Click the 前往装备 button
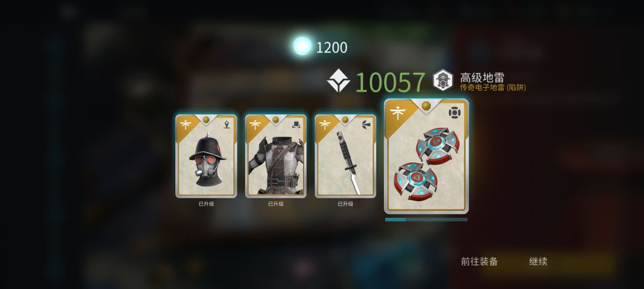The width and height of the screenshot is (644, 289). pos(479,262)
